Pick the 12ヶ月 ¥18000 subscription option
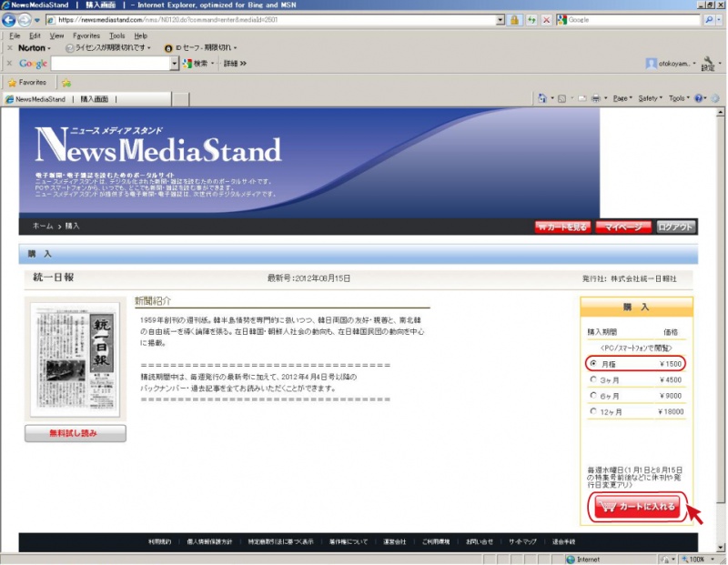The height and width of the screenshot is (565, 728). click(593, 411)
